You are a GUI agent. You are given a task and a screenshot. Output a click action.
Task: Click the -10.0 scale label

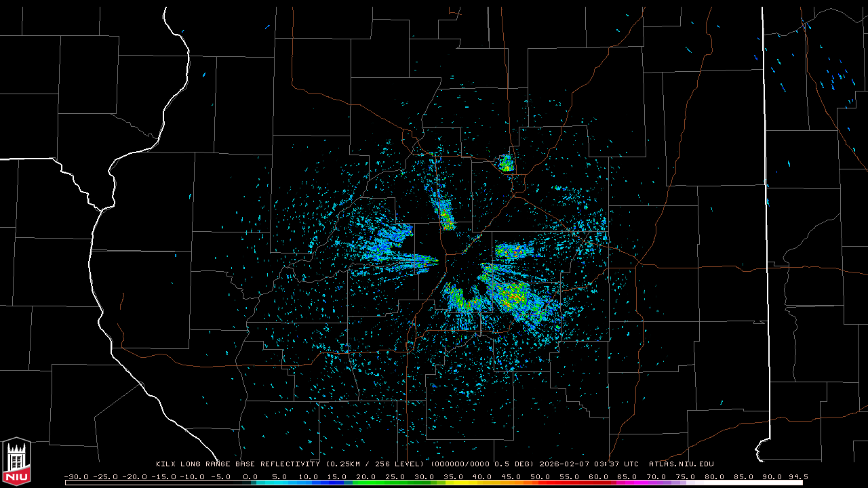point(193,476)
